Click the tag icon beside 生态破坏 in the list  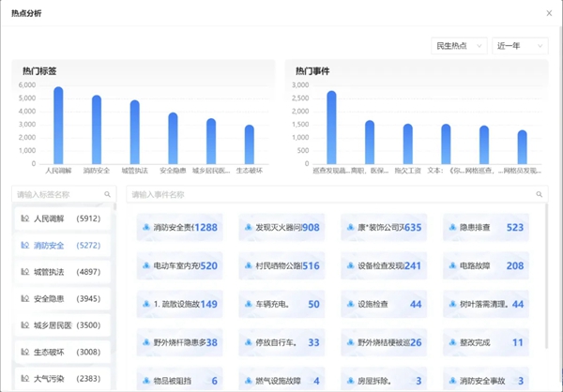click(x=24, y=353)
